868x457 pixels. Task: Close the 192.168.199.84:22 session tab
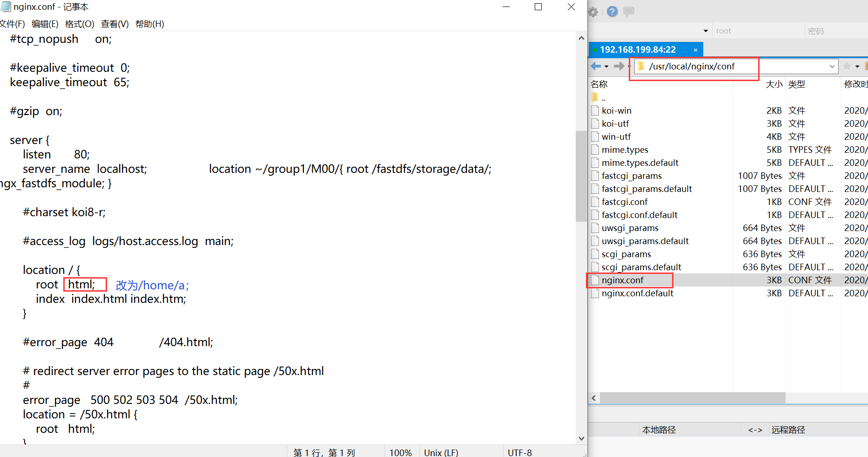[695, 50]
